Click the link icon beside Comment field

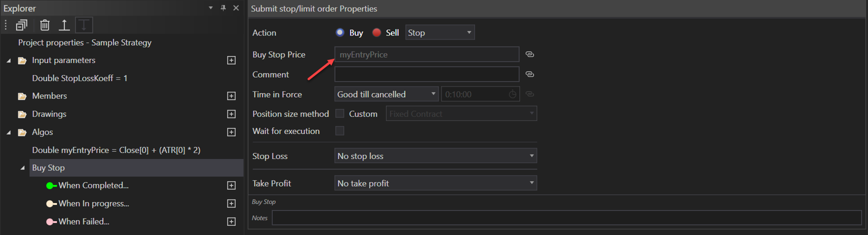529,74
